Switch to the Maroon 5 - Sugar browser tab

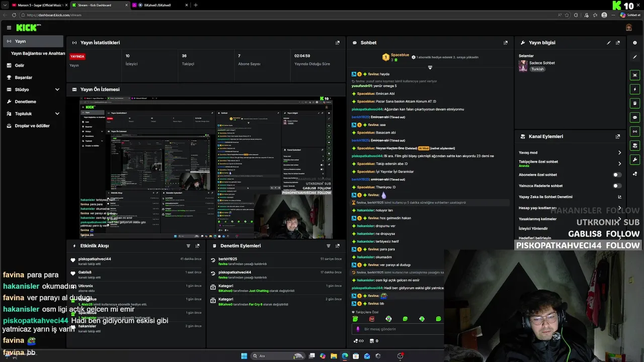tap(39, 5)
